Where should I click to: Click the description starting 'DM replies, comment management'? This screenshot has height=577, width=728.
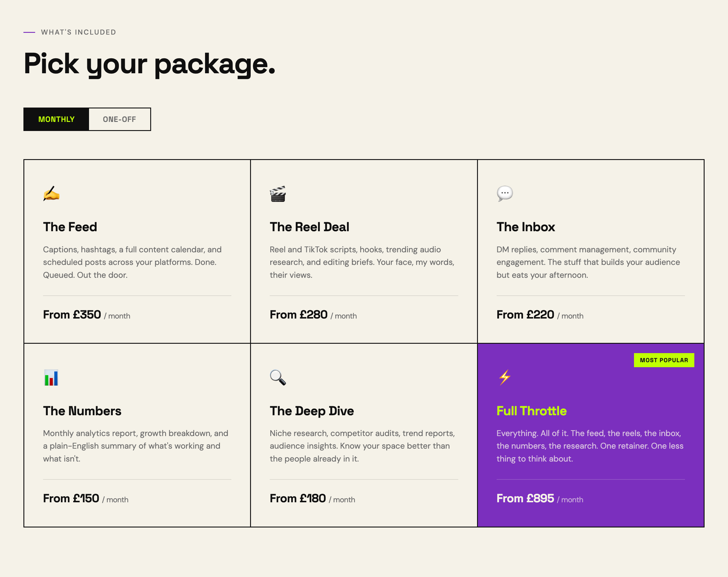coord(588,262)
